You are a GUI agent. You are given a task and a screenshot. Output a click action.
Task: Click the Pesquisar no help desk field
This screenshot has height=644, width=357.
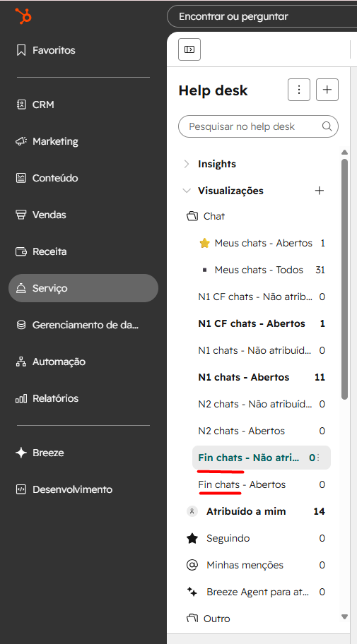258,126
